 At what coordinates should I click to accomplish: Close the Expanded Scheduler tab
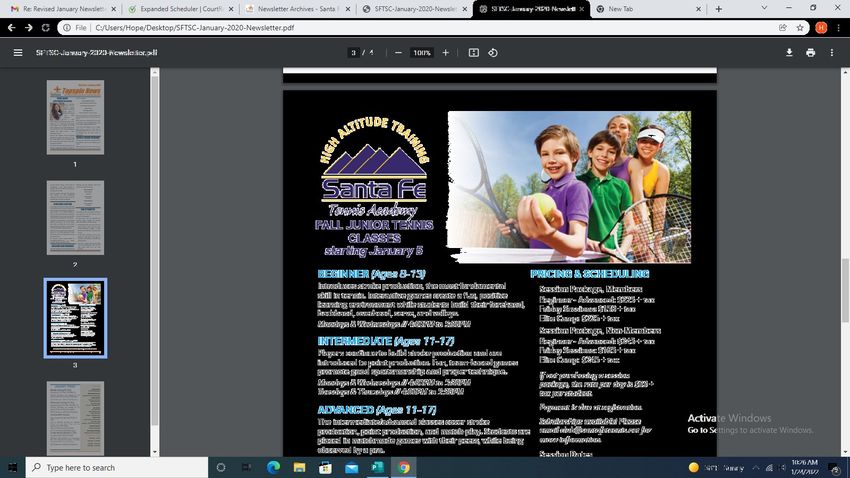tap(231, 9)
